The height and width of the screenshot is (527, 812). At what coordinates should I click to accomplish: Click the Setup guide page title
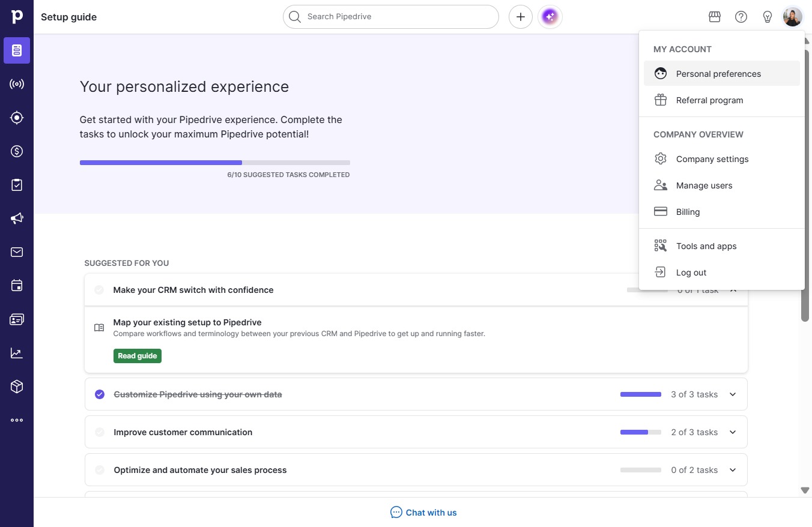[x=68, y=17]
